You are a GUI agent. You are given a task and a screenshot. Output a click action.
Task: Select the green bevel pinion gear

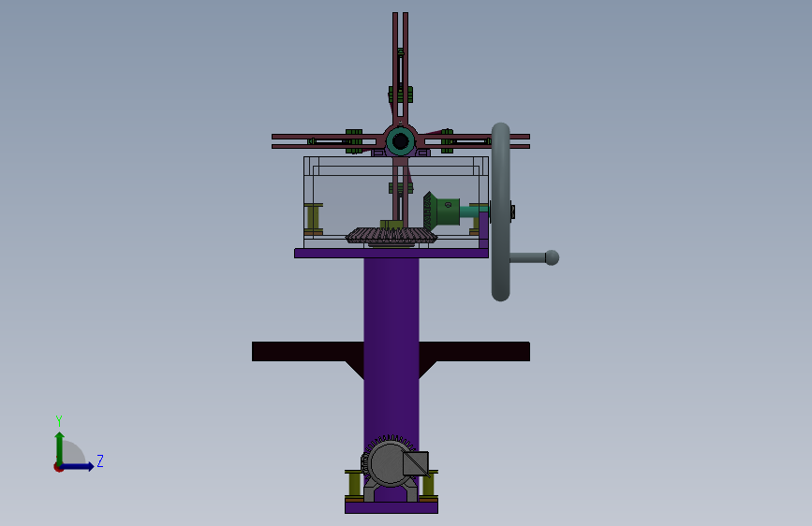click(441, 211)
